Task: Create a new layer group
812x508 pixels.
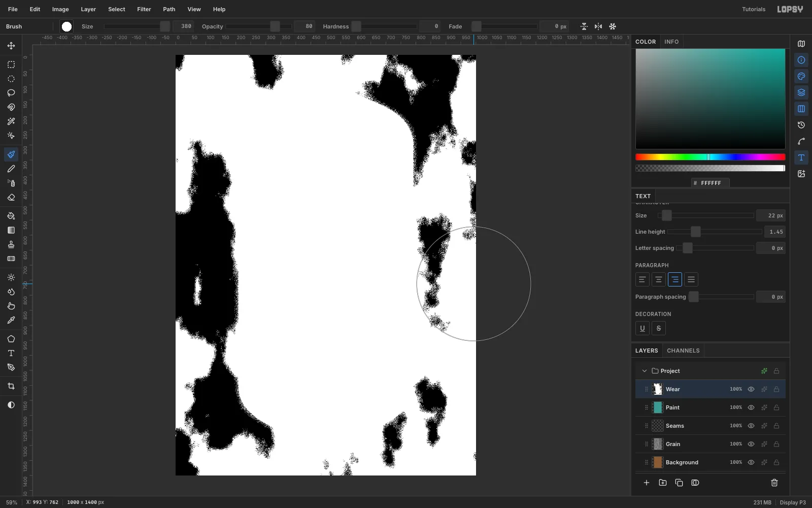Action: pyautogui.click(x=663, y=483)
